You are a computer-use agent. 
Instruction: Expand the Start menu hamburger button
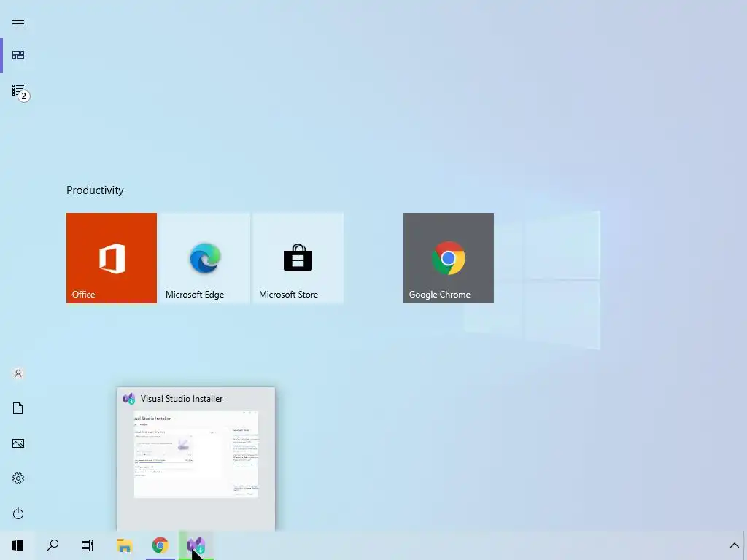click(x=18, y=21)
